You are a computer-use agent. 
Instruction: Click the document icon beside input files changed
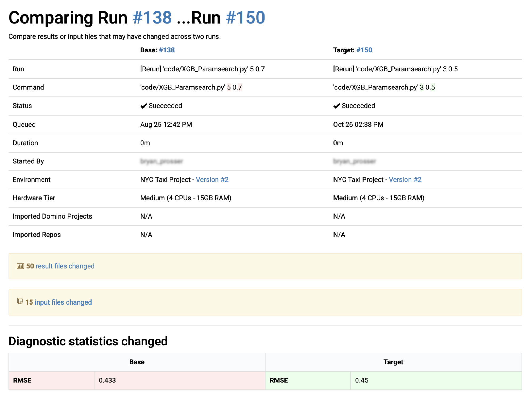pos(20,301)
